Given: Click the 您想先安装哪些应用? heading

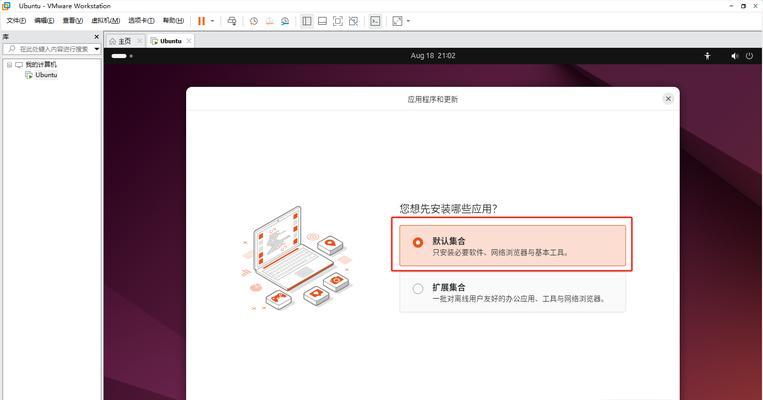Looking at the screenshot, I should click(x=448, y=209).
